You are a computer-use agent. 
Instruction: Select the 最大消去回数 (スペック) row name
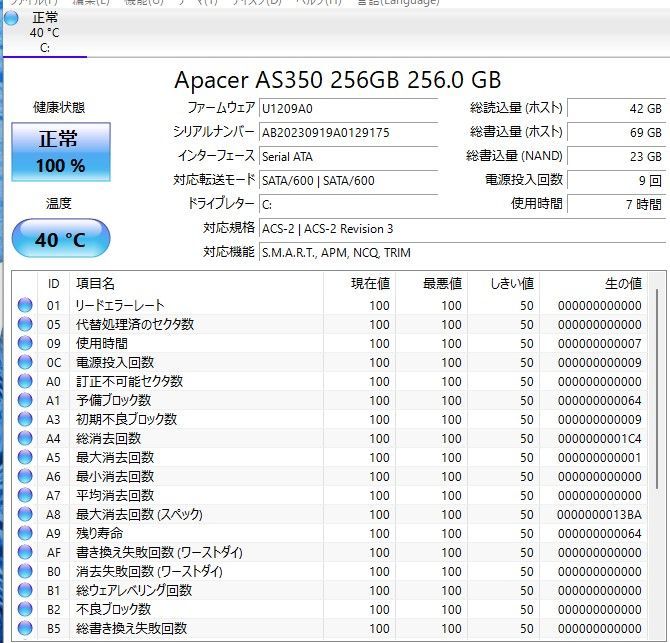(x=139, y=514)
